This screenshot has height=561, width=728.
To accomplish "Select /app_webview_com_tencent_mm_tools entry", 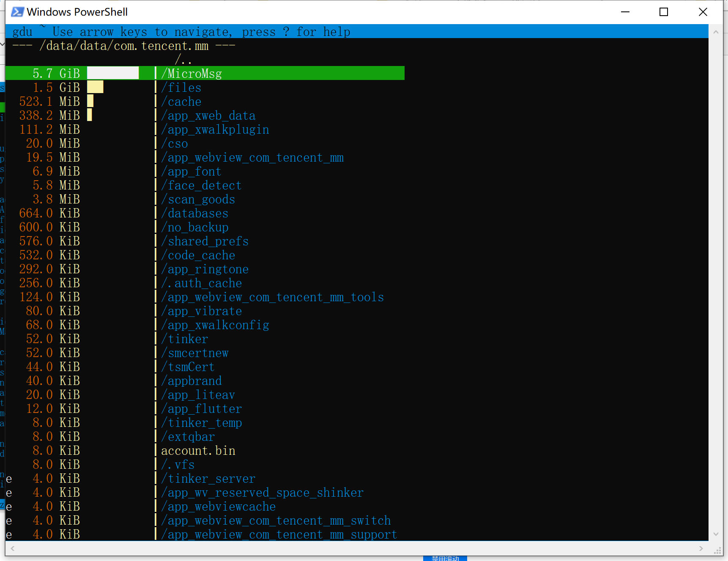I will 272,297.
